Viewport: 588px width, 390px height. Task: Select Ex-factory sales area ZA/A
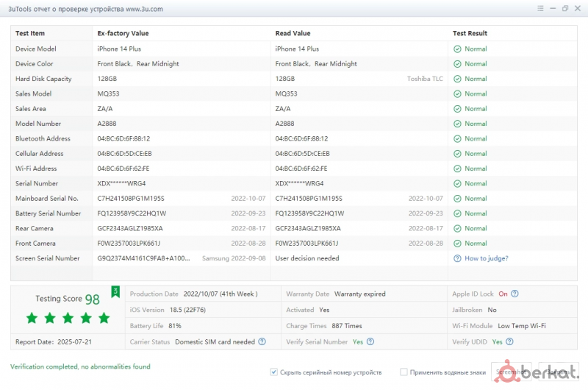(x=105, y=109)
